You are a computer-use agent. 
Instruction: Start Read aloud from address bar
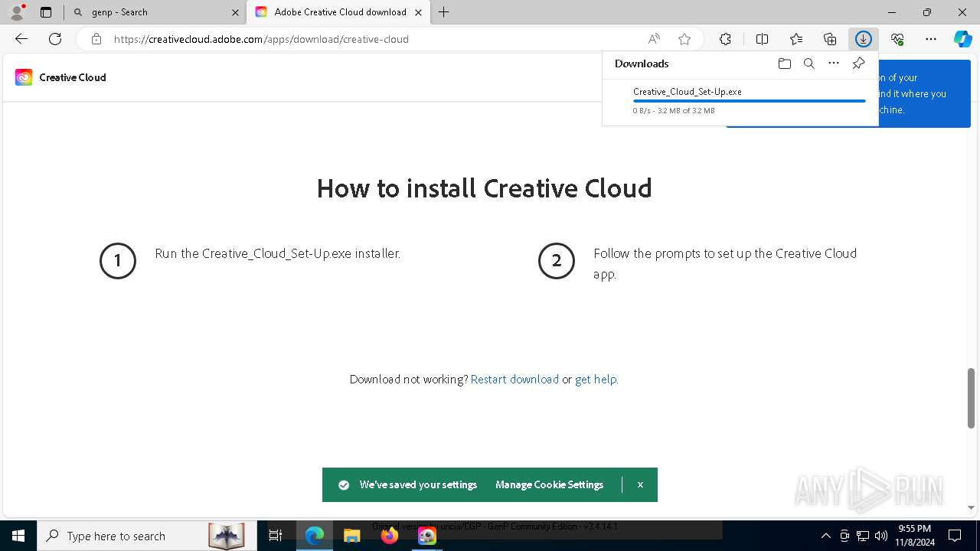(x=654, y=39)
